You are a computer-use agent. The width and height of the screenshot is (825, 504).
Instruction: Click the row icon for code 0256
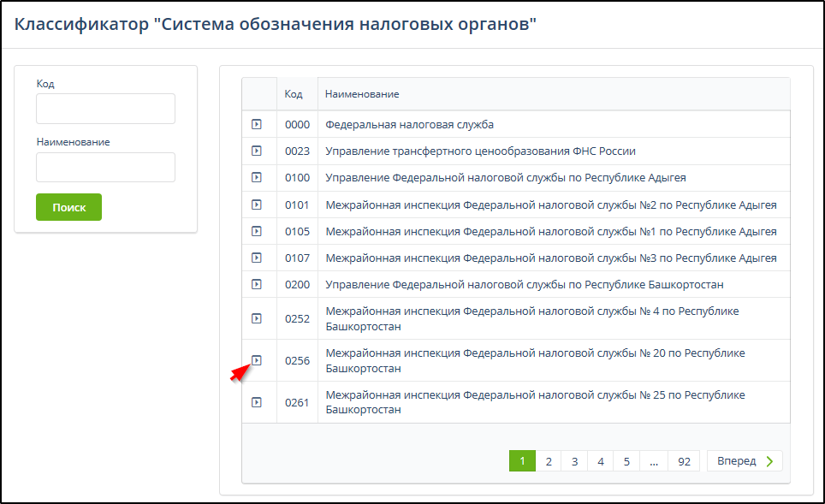pos(256,360)
